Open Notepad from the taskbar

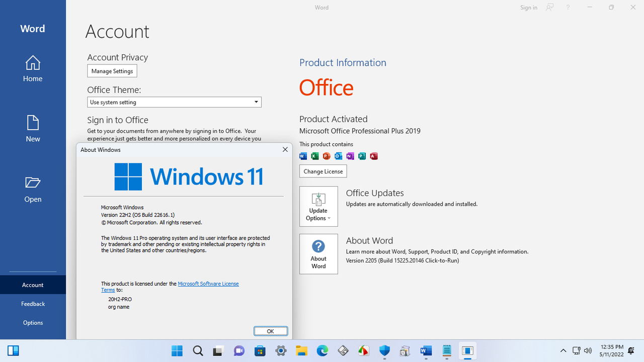click(x=447, y=351)
